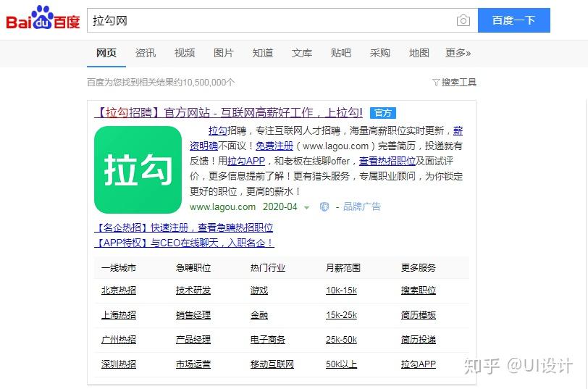The height and width of the screenshot is (389, 588).
Task: Click 电子商务 industry link
Action: tap(268, 340)
